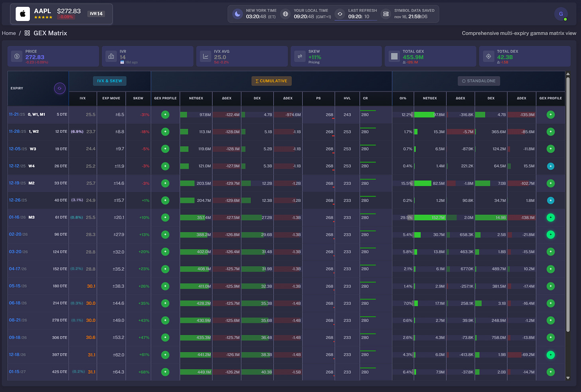Click the HVL value 243
The image size is (581, 392).
tap(347, 115)
